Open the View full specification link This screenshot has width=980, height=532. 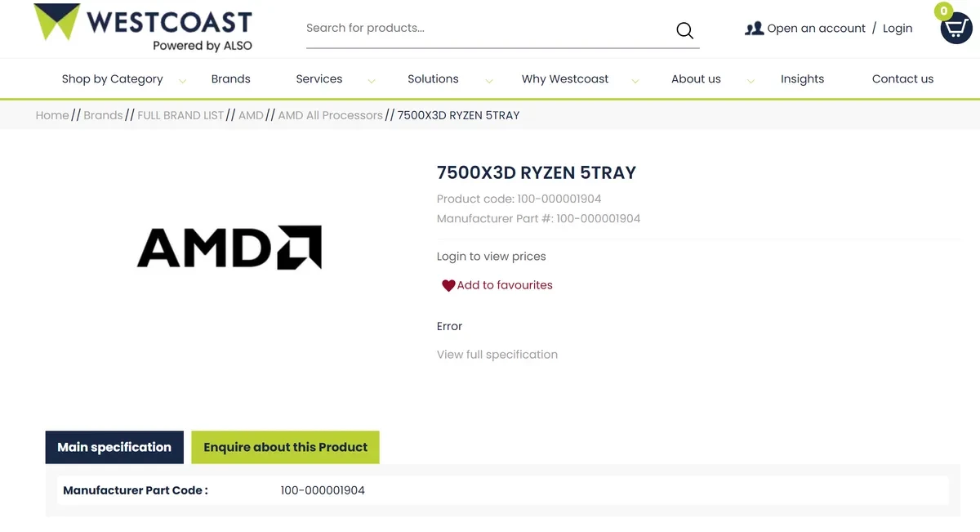tap(497, 354)
